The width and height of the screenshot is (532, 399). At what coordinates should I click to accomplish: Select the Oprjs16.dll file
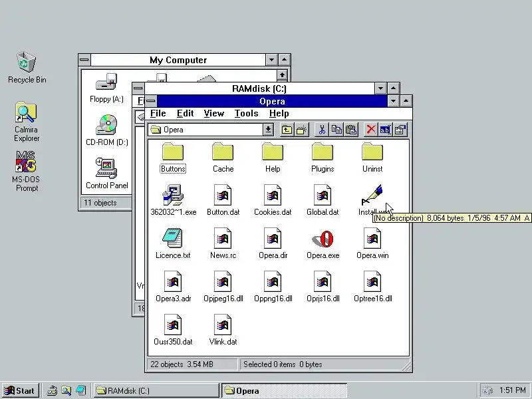click(x=323, y=287)
